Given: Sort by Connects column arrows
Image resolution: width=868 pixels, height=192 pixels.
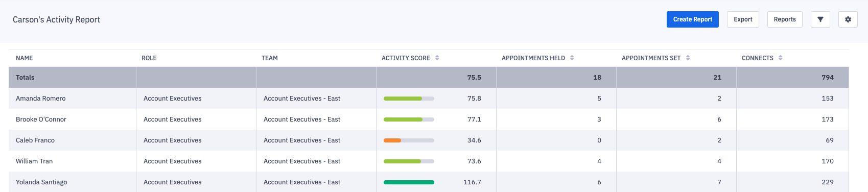Looking at the screenshot, I should [x=781, y=58].
